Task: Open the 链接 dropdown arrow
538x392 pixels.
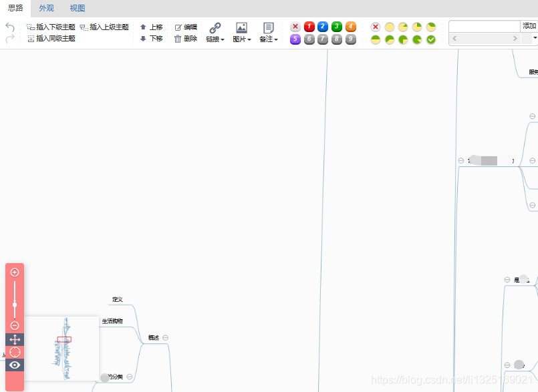Action: coord(223,40)
